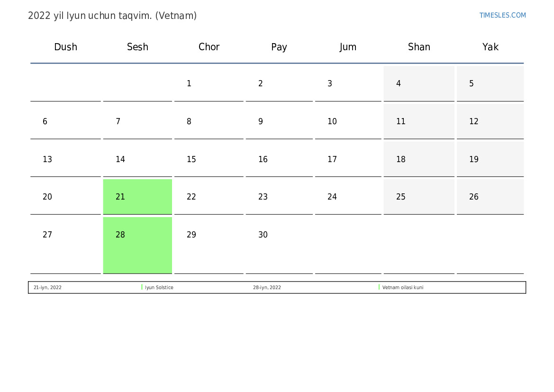Click day 15 in the calendar
This screenshot has height=392, width=554.
[x=209, y=159]
